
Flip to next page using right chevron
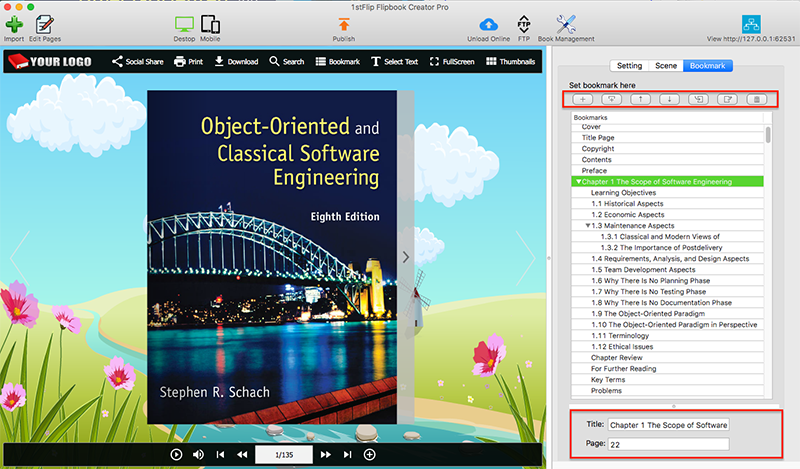pyautogui.click(x=405, y=257)
